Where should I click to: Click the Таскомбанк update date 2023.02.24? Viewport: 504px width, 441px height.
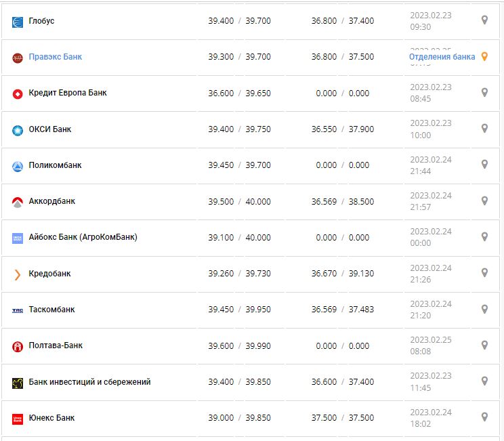point(430,303)
